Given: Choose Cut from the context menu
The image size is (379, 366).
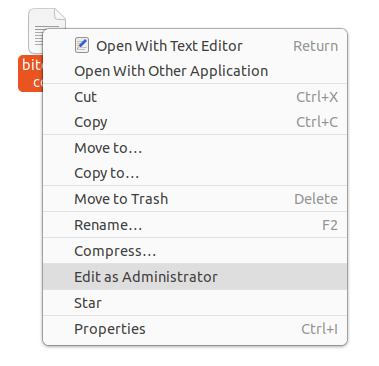Looking at the screenshot, I should tap(195, 97).
